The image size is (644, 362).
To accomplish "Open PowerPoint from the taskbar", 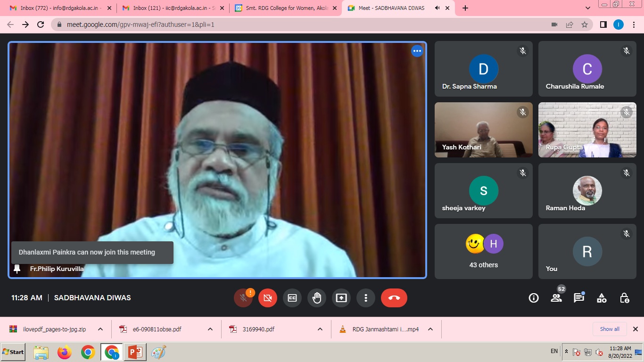I will [x=135, y=352].
